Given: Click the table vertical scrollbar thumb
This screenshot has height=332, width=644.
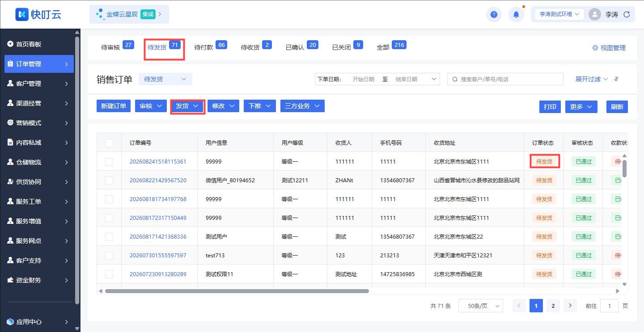Looking at the screenshot, I should [624, 168].
